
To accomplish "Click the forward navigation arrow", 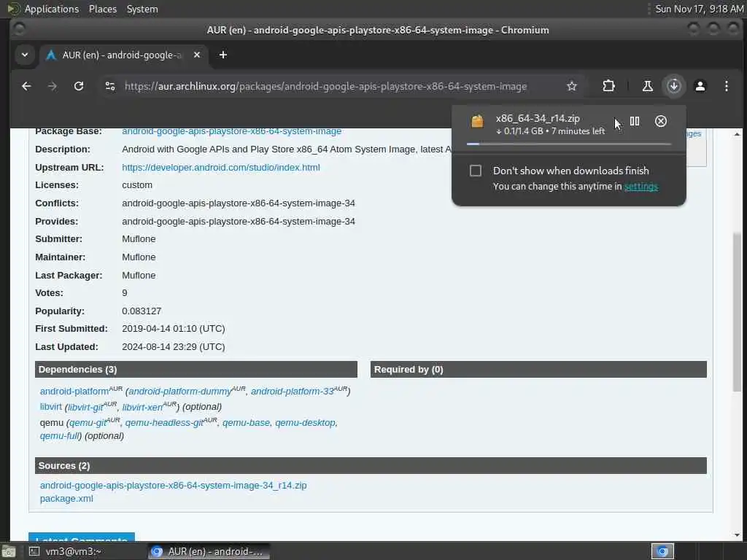I will pyautogui.click(x=53, y=86).
